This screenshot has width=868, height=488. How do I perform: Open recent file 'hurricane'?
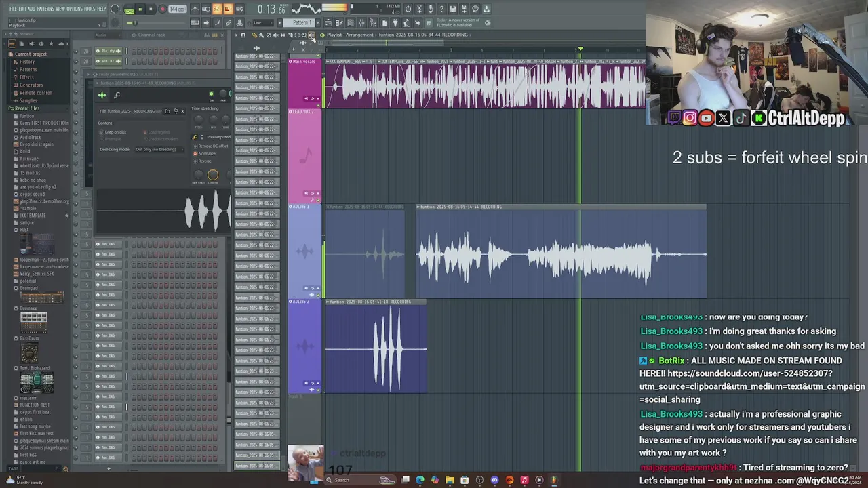[29, 159]
